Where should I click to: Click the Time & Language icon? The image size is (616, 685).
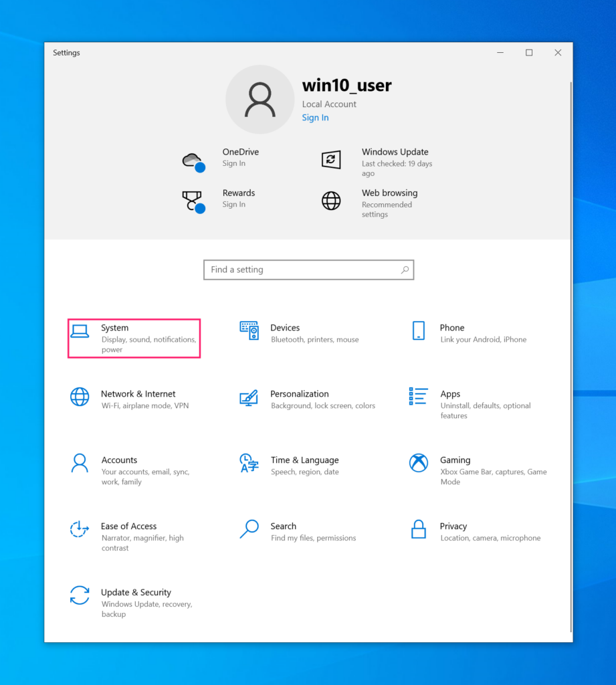(249, 463)
